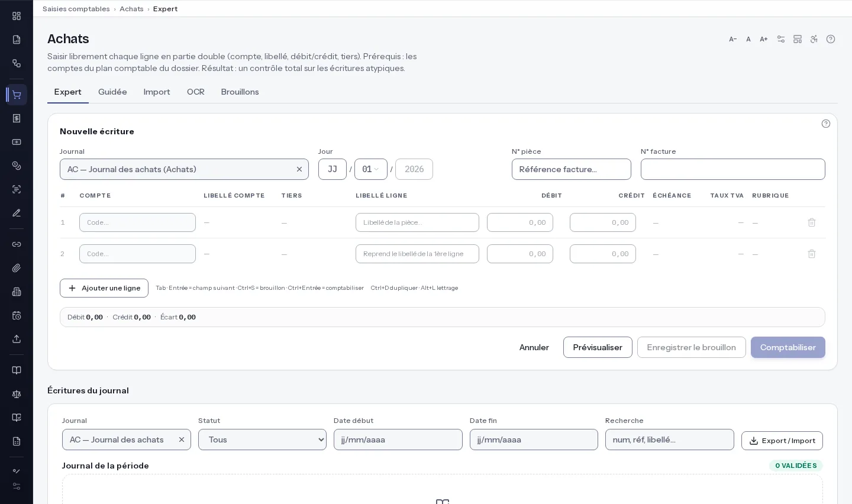Screen dimensions: 852x504
Task: Click the Prévisualiser button
Action: pyautogui.click(x=598, y=347)
